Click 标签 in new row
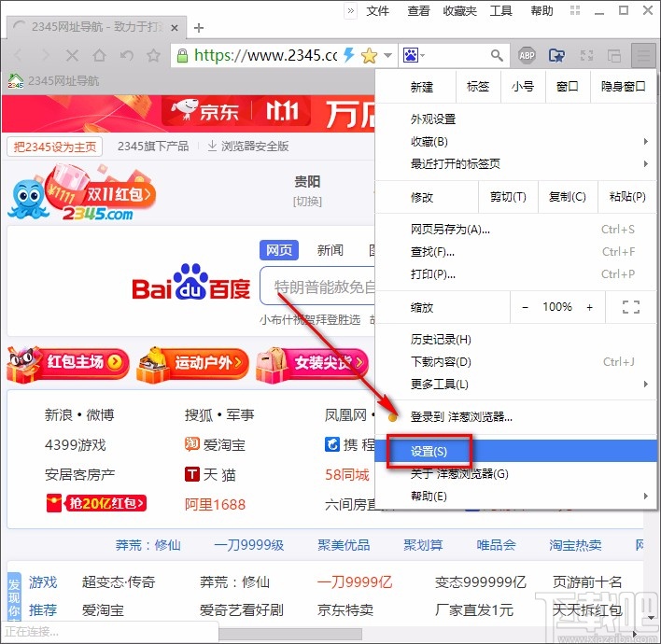Screen dimensions: 661x644 tap(478, 87)
